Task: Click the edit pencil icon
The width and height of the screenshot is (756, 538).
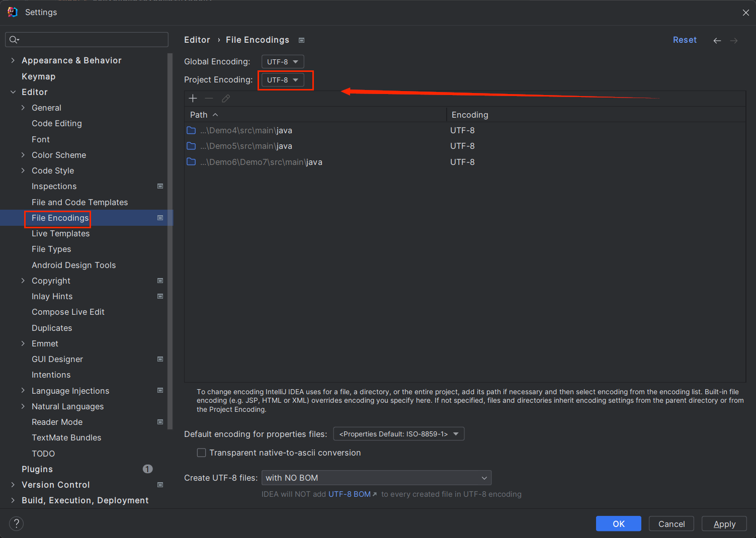Action: pos(226,99)
